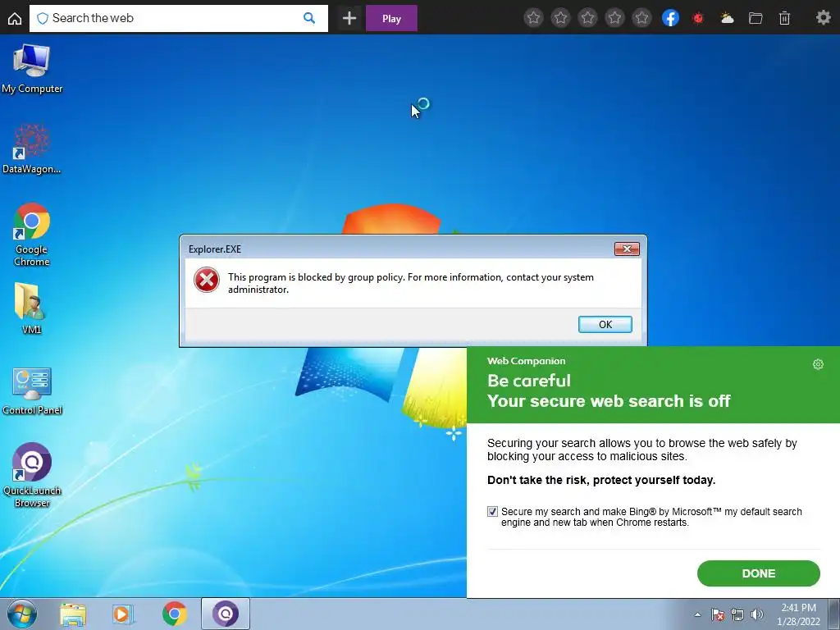The image size is (840, 630).
Task: Open Windows Media Player taskbar icon
Action: pyautogui.click(x=123, y=614)
